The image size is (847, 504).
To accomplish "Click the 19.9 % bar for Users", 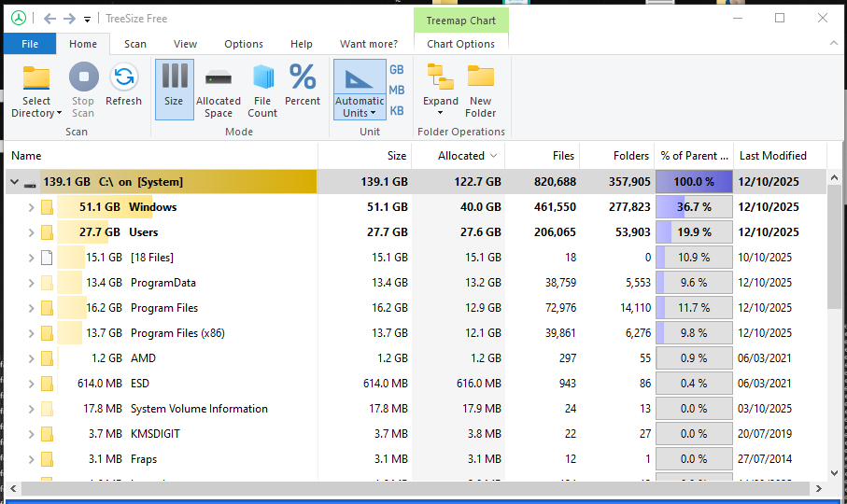I will click(694, 232).
